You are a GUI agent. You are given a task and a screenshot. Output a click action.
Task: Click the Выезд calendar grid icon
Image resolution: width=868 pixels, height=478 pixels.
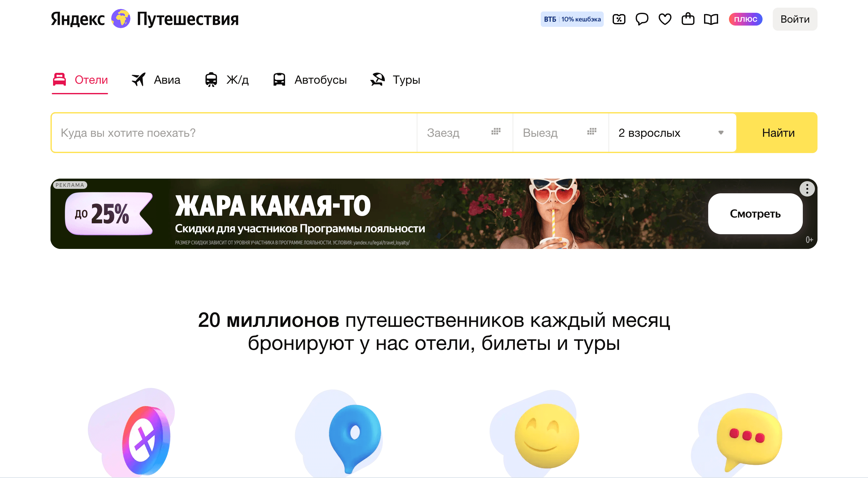point(591,131)
